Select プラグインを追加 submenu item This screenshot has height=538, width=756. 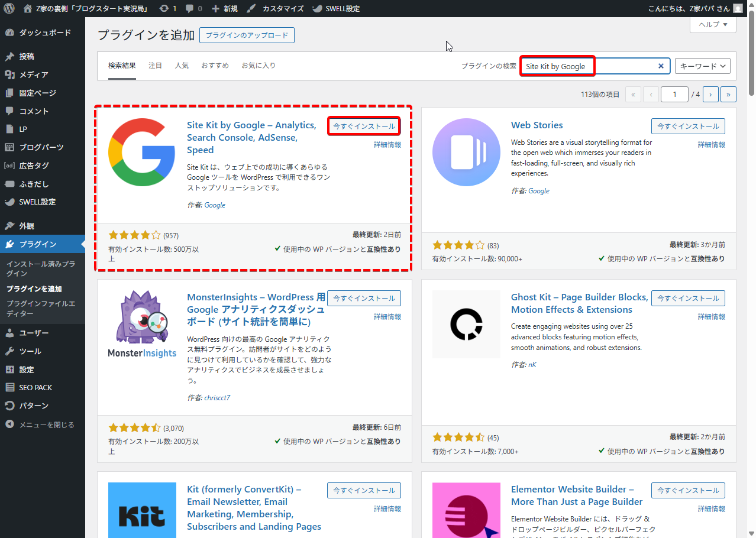[x=34, y=289]
